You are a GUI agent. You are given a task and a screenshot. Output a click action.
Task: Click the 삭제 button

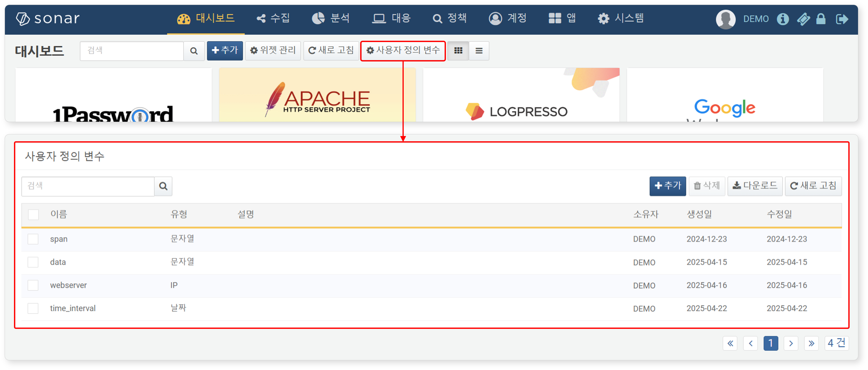click(x=707, y=186)
